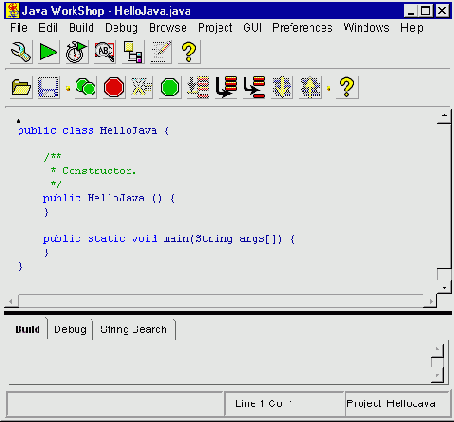The image size is (454, 422).
Task: Click the double green circles icon
Action: point(86,87)
